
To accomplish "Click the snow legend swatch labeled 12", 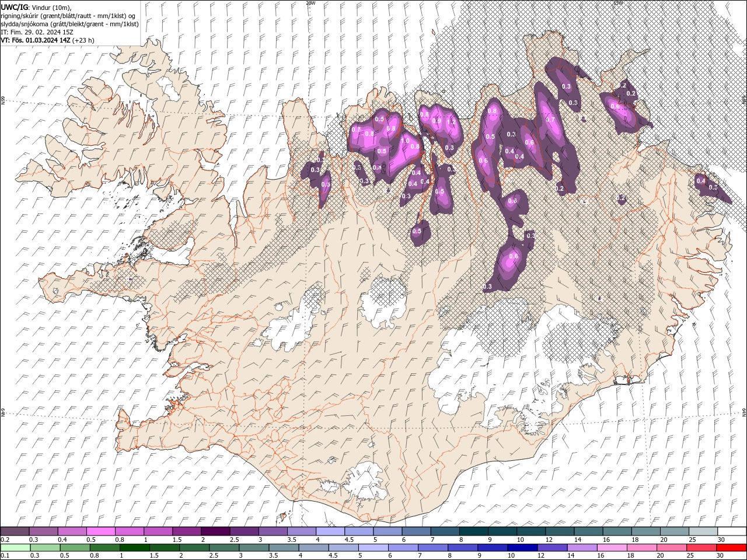I will click(559, 531).
